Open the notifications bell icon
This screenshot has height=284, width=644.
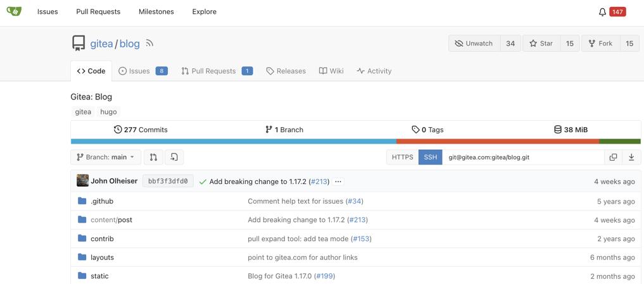coord(602,12)
